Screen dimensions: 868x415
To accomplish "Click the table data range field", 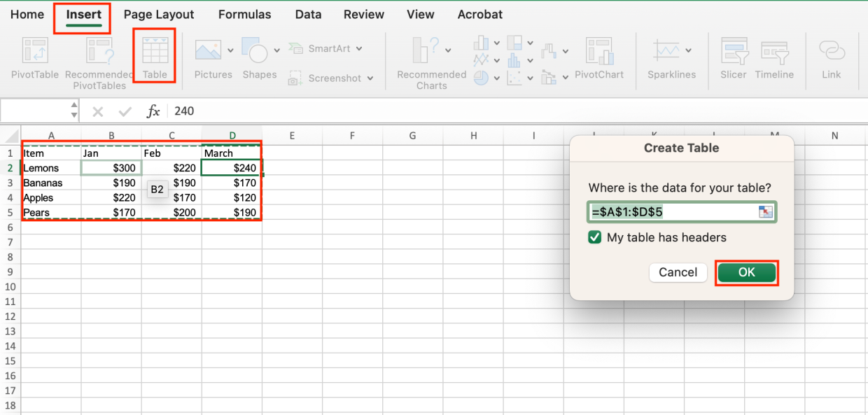I will click(682, 212).
